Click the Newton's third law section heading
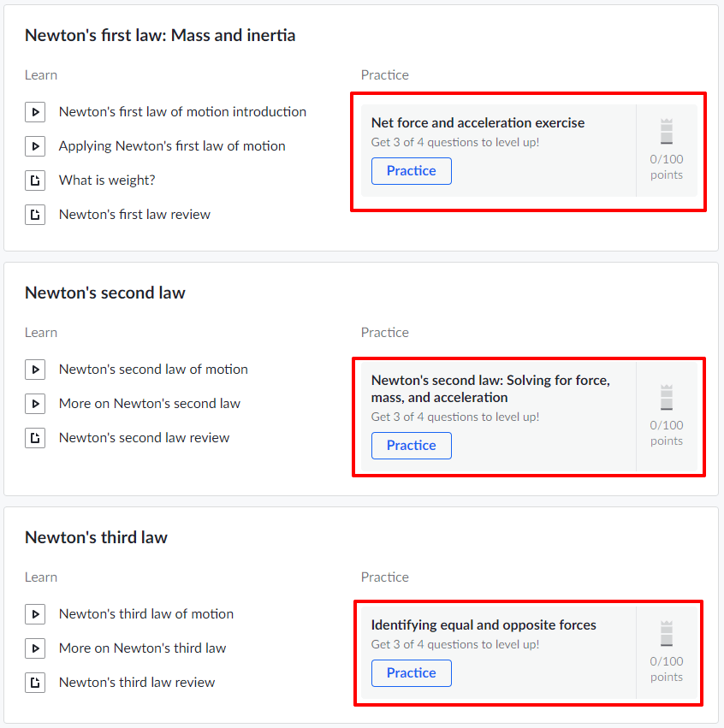The image size is (724, 728). [96, 538]
